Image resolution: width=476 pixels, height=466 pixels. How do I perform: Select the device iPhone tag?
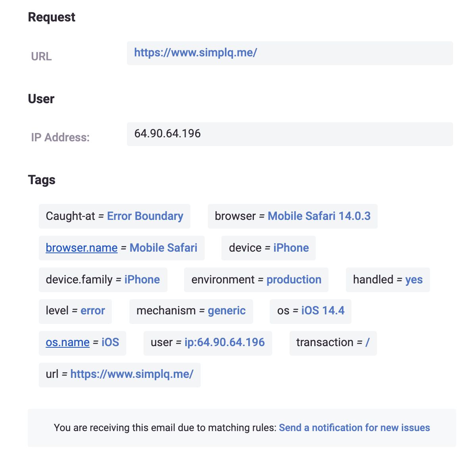point(268,248)
